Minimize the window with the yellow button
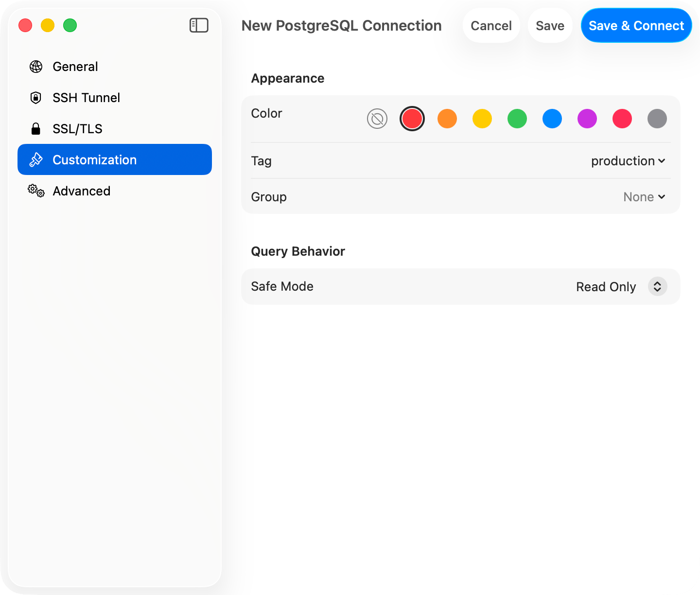Viewport: 700px width, 595px height. click(48, 25)
